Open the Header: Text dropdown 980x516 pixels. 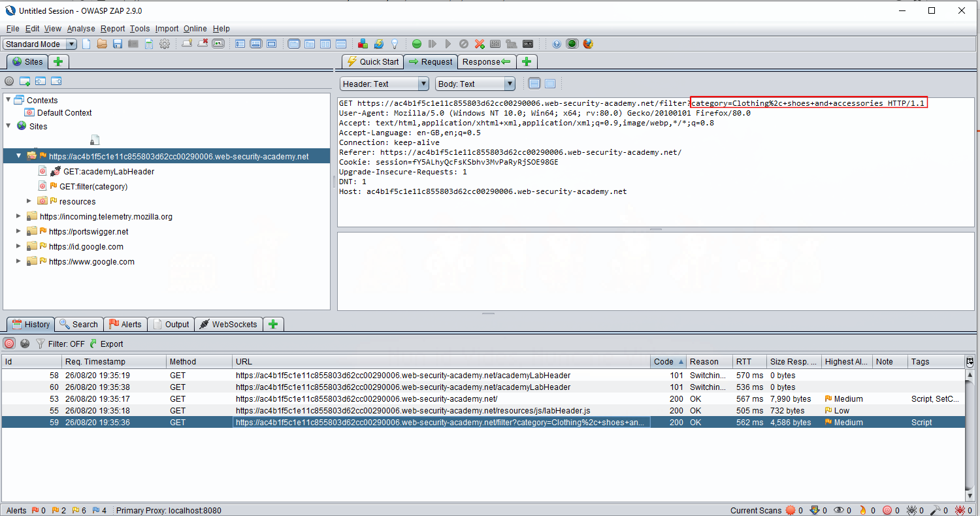coord(385,84)
